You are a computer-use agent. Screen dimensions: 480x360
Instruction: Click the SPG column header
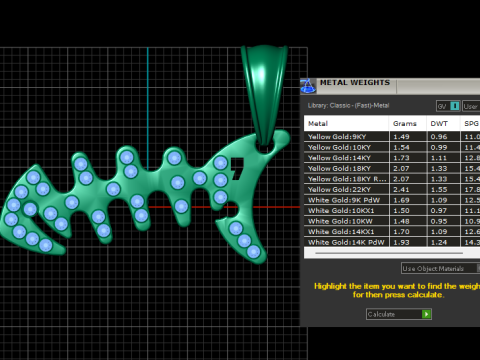(x=470, y=123)
